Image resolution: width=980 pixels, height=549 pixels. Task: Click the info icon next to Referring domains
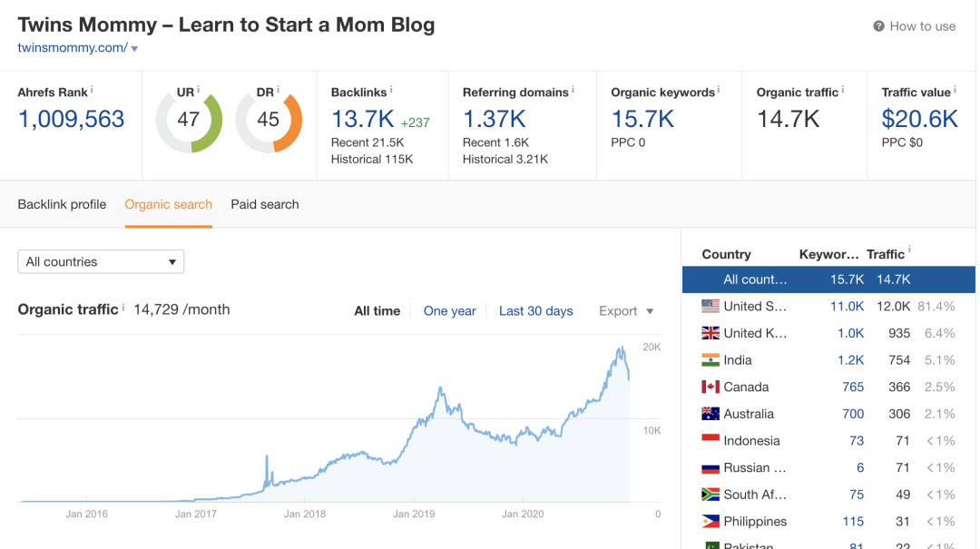click(573, 90)
